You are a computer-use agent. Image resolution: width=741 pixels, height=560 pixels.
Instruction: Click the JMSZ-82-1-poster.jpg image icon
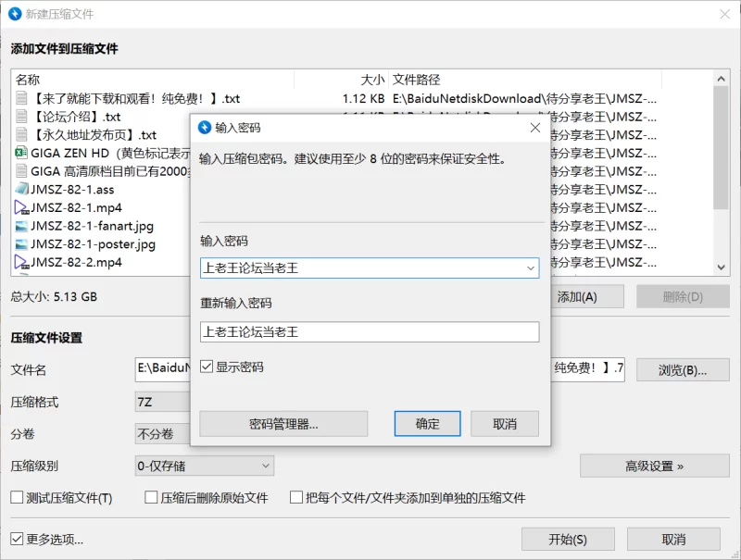coord(21,244)
